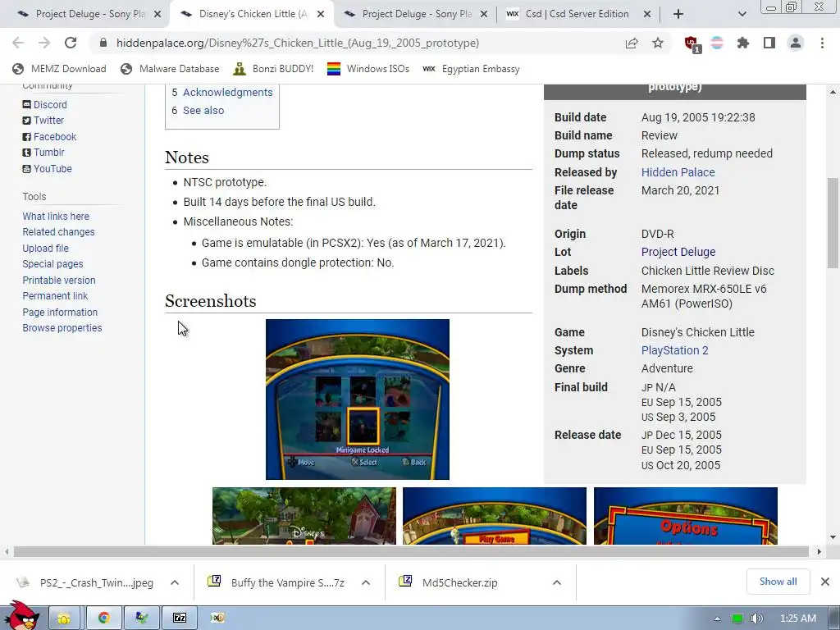Click the volume speaker tray icon
Screen dimensions: 840x630
(x=756, y=619)
